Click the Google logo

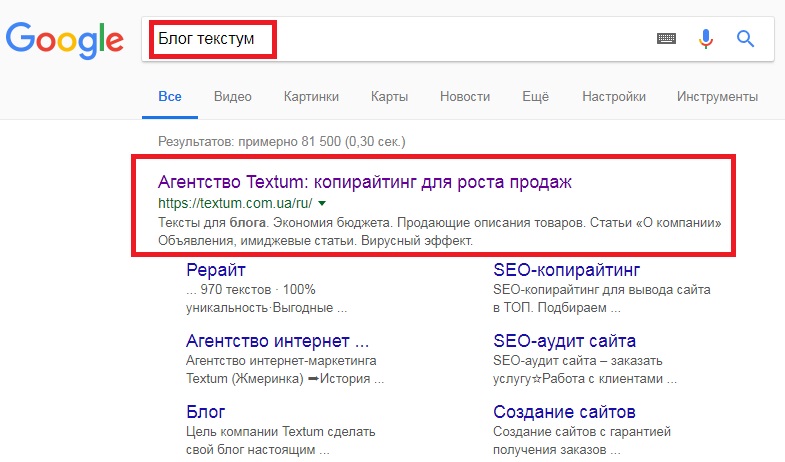coord(65,41)
